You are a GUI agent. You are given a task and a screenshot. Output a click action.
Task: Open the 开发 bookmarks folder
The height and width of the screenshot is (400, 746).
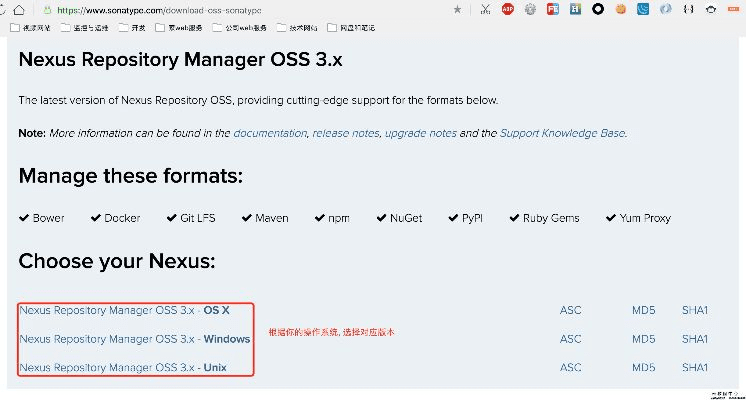click(x=132, y=28)
